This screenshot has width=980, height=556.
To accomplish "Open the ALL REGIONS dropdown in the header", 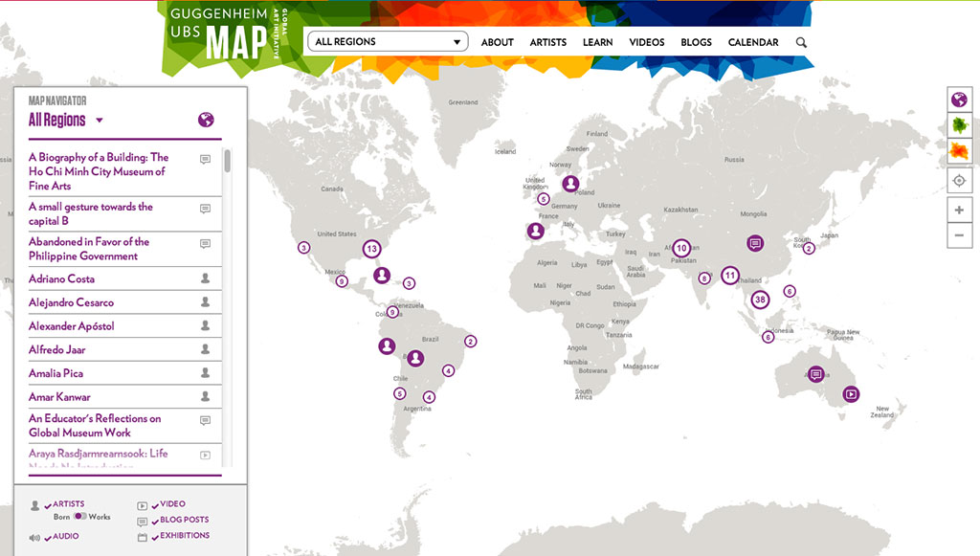I will tap(388, 42).
